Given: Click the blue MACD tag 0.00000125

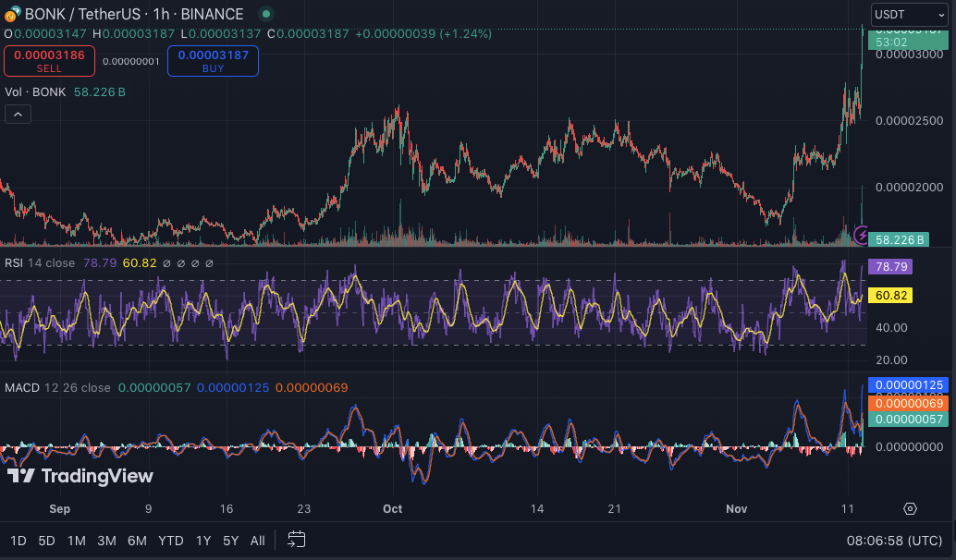Looking at the screenshot, I should pos(909,385).
